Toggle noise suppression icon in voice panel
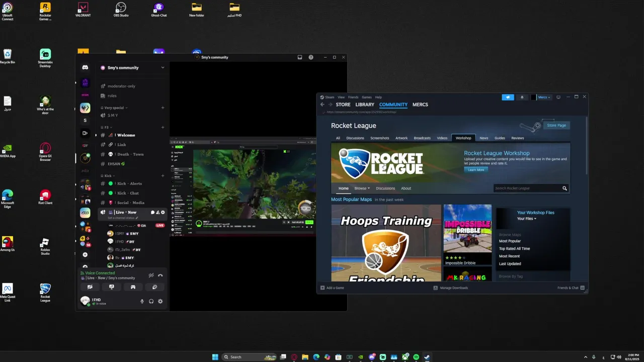 click(151, 275)
